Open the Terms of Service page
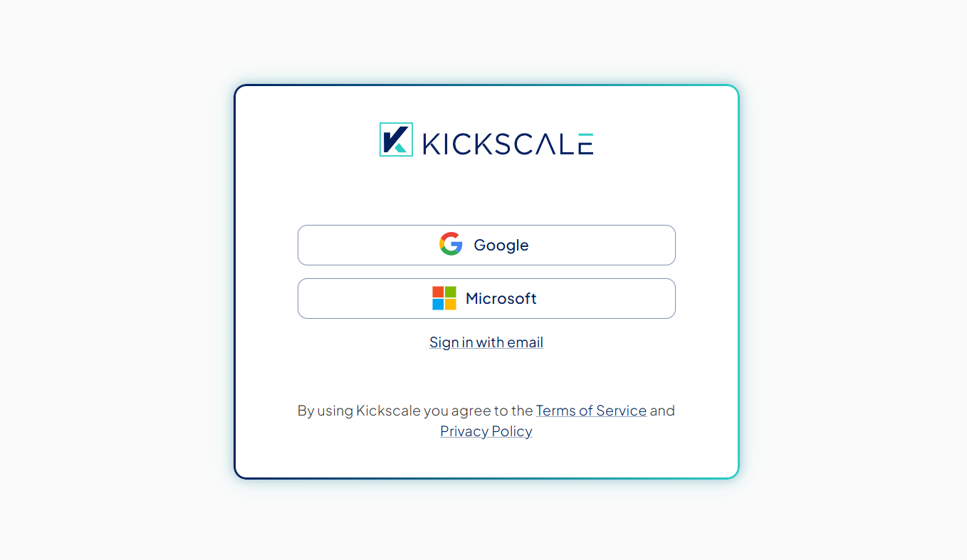This screenshot has width=967, height=560. (x=592, y=411)
